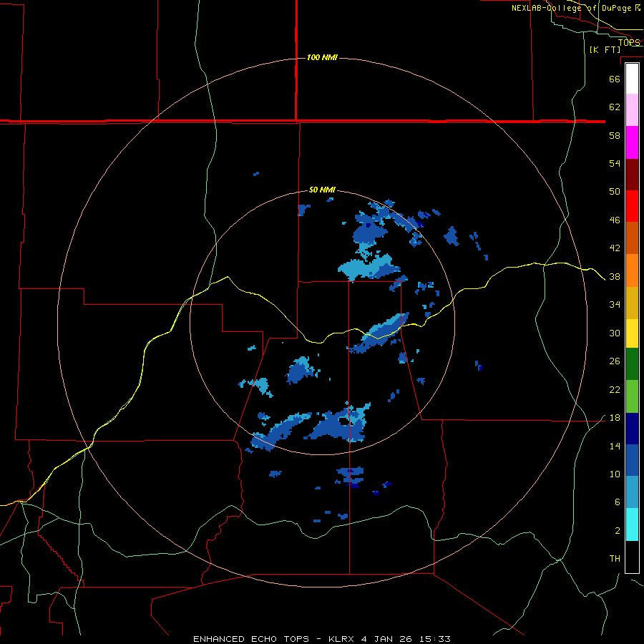Screen dimensions: 644x644
Task: Click the '100 NMI' range ring label
Action: 322,57
